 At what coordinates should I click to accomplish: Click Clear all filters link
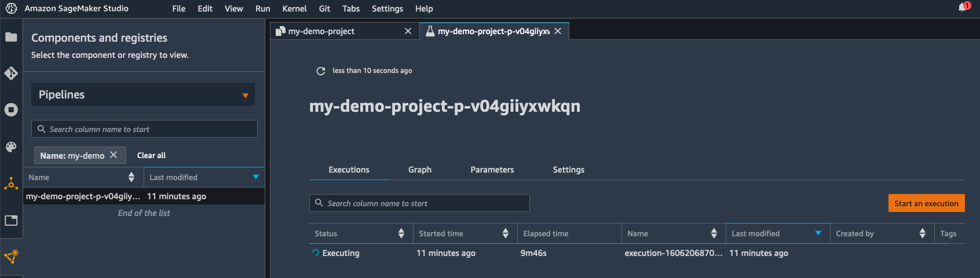151,155
